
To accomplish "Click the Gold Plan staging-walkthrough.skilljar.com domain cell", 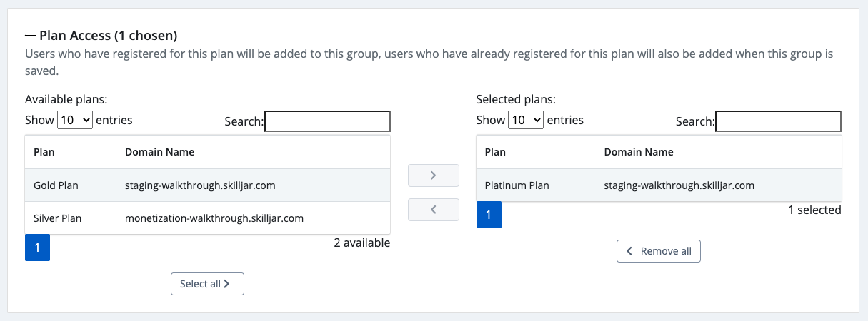I will (x=200, y=185).
